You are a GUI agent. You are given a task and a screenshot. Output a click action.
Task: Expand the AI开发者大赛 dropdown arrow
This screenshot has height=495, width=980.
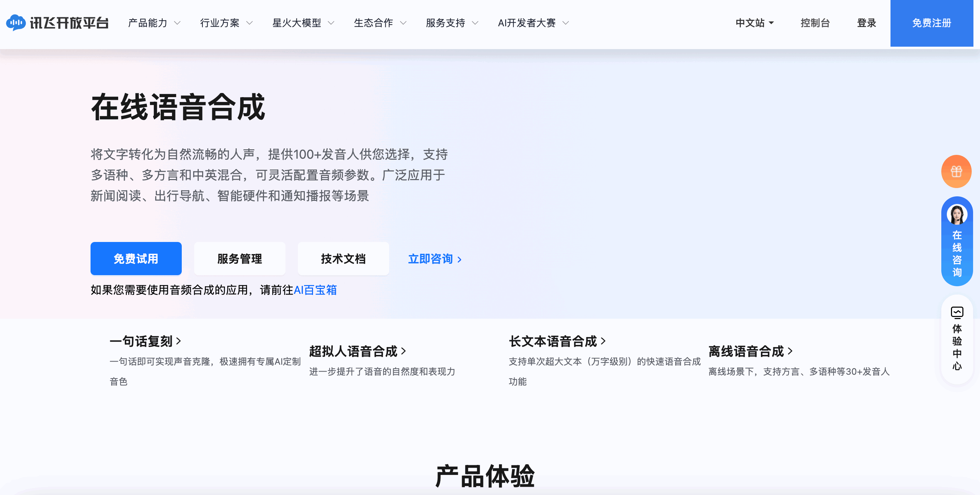click(566, 23)
